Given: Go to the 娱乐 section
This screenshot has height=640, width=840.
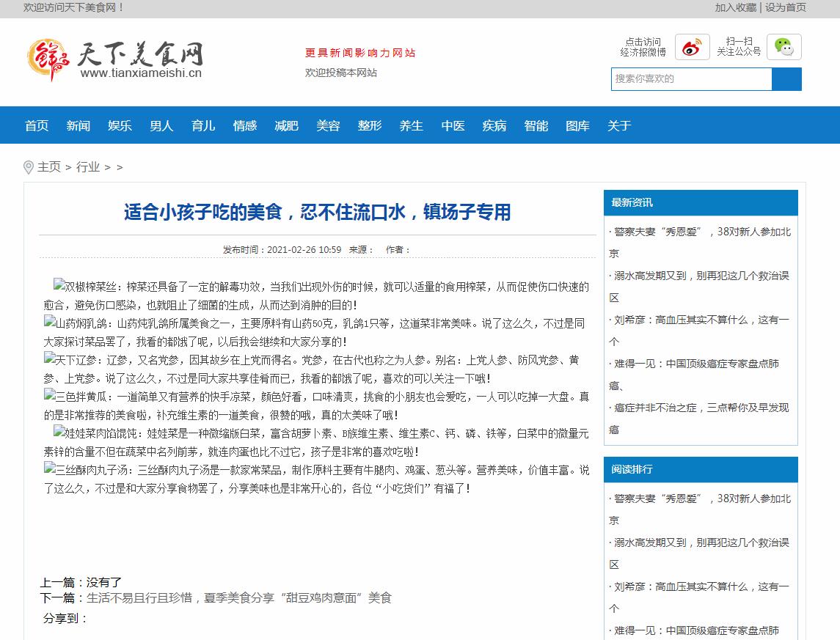Looking at the screenshot, I should point(120,126).
